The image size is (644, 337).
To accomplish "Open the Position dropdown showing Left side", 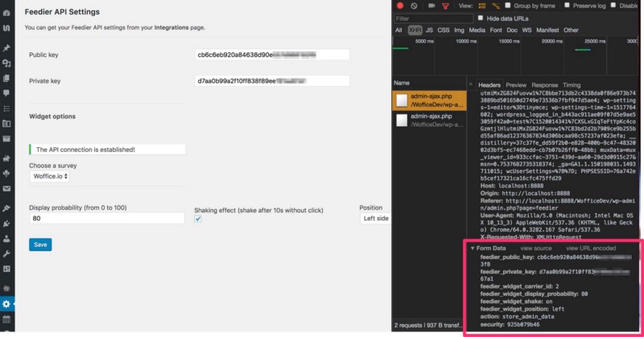I will 375,219.
